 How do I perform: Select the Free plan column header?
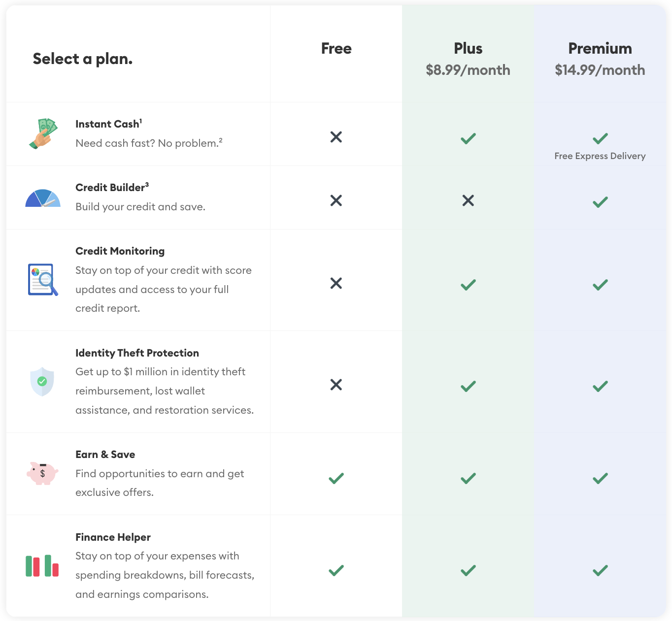click(336, 48)
